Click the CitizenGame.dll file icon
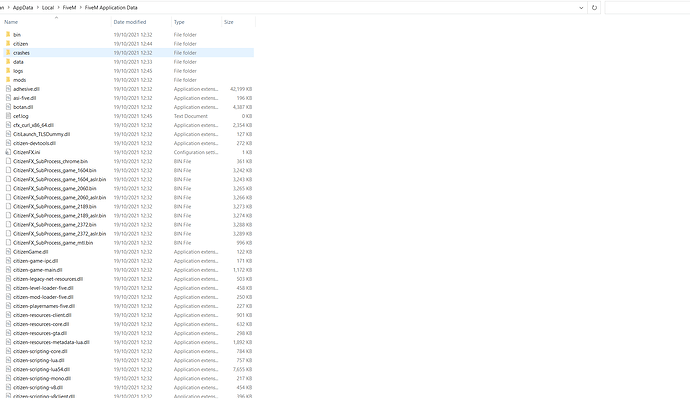 pos(8,251)
